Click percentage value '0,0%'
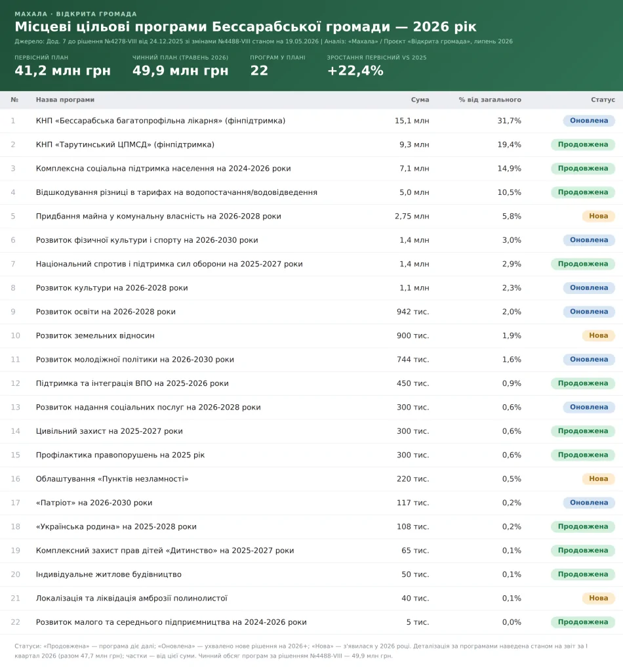623x672 pixels. click(512, 622)
